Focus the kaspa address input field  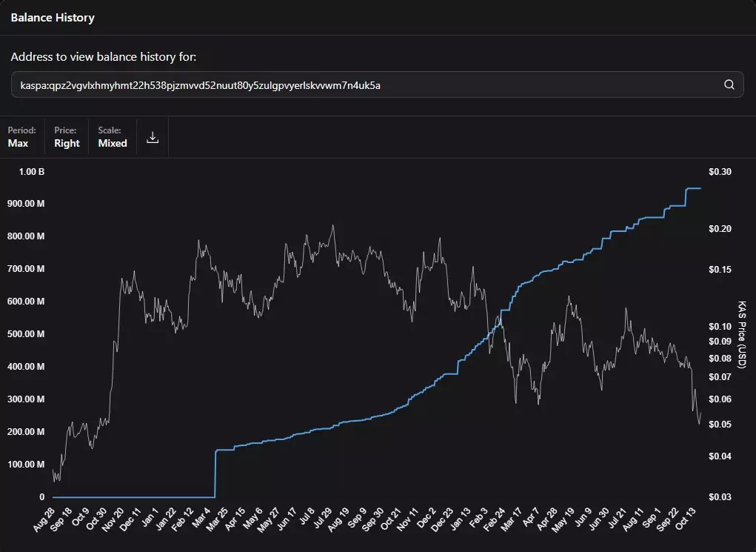(363, 84)
